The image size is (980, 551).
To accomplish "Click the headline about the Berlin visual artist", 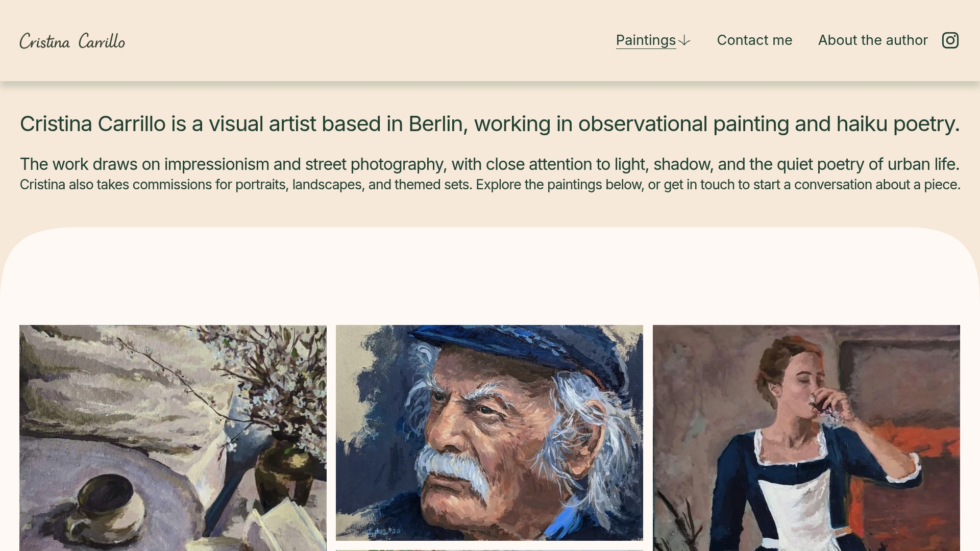I will [490, 124].
